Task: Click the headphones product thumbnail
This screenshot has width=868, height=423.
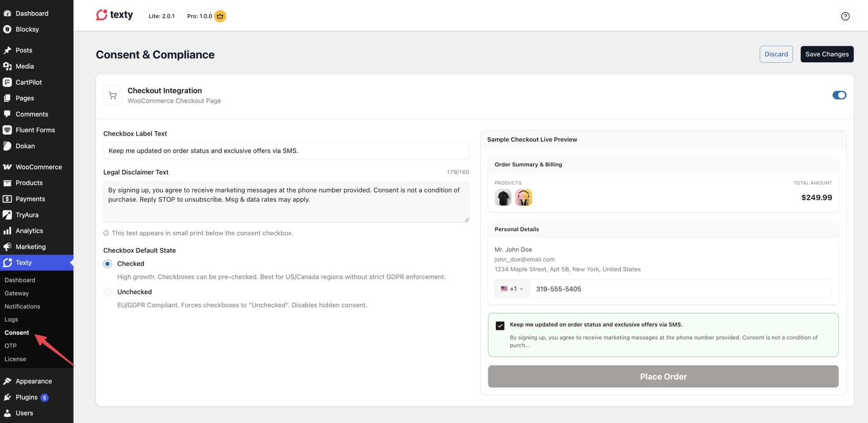Action: [524, 198]
